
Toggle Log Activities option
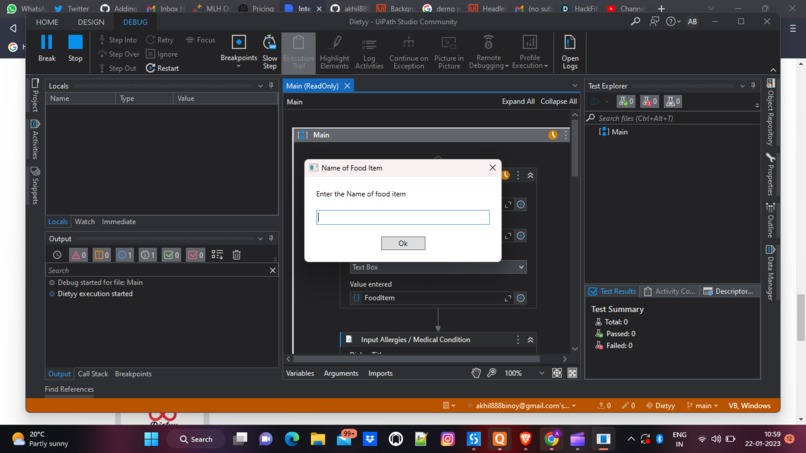pyautogui.click(x=369, y=51)
